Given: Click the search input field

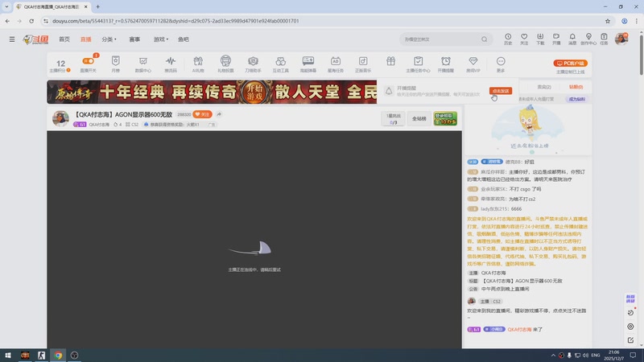Looking at the screenshot, I should tap(441, 39).
